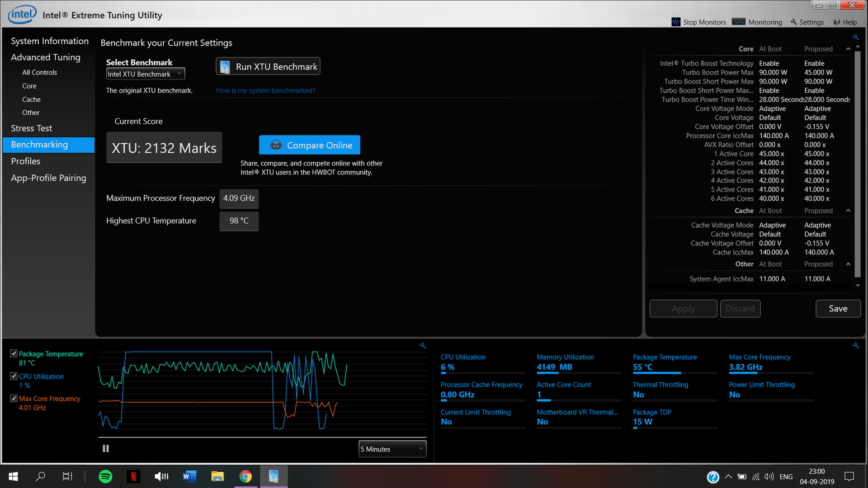The height and width of the screenshot is (488, 868).
Task: Open Task View in the taskbar
Action: point(67,476)
